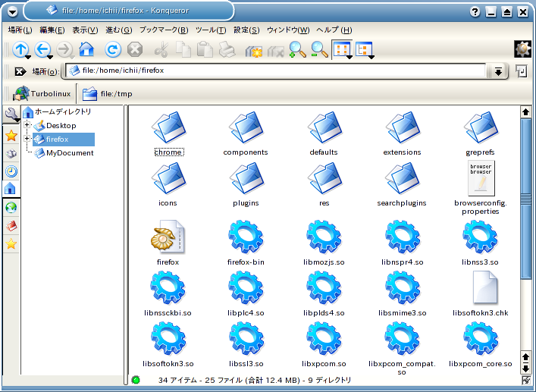The image size is (536, 392).
Task: Select libmozjs.so library file
Action: click(x=324, y=243)
